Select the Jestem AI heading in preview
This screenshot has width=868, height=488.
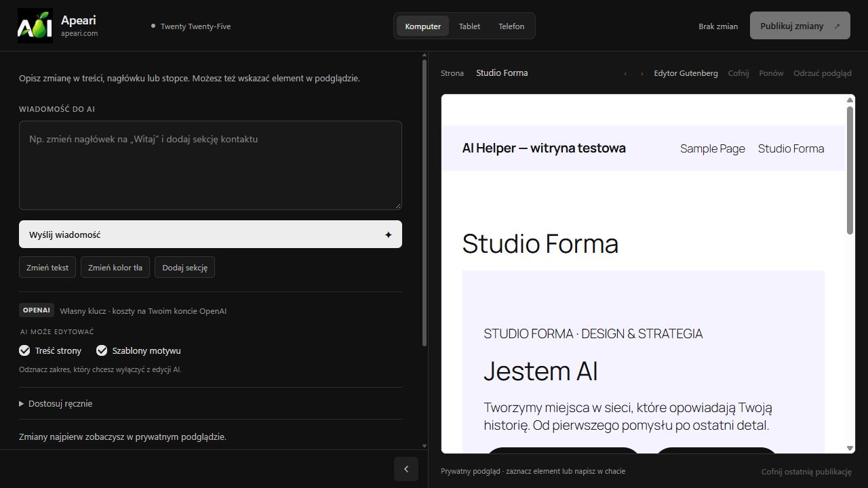(x=540, y=371)
